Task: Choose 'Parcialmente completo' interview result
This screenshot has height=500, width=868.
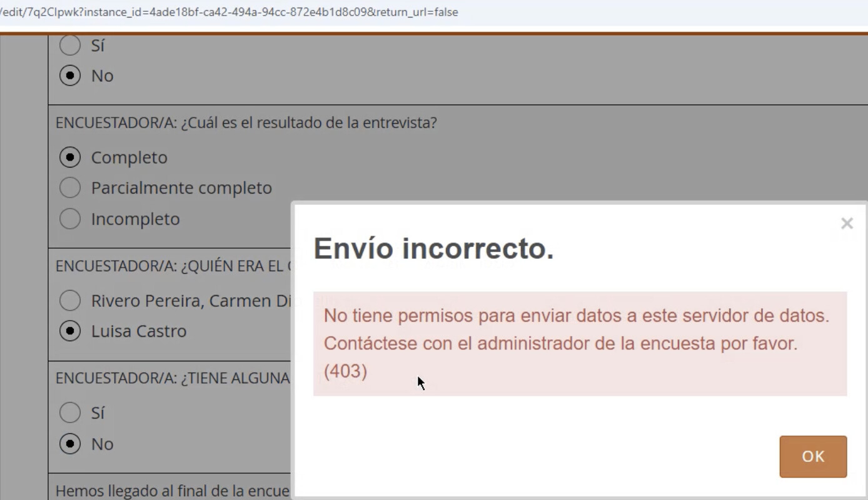Action: point(70,188)
